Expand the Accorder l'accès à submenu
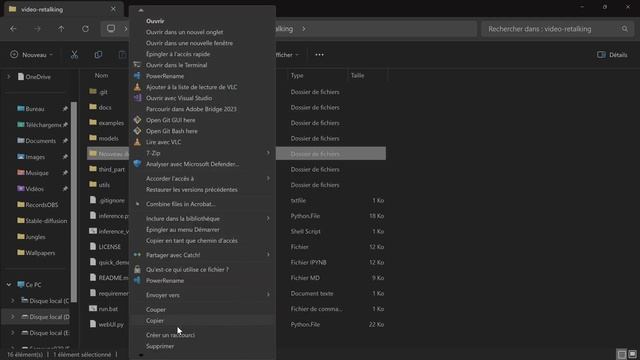 (268, 178)
